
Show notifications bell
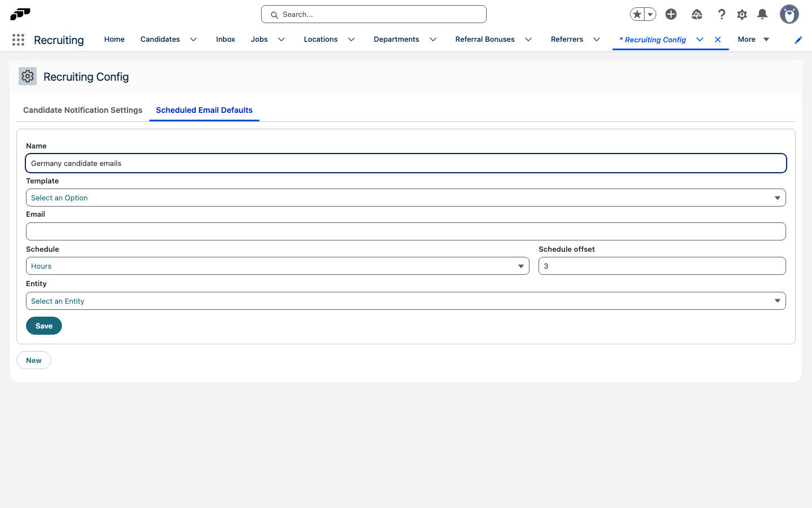[762, 14]
